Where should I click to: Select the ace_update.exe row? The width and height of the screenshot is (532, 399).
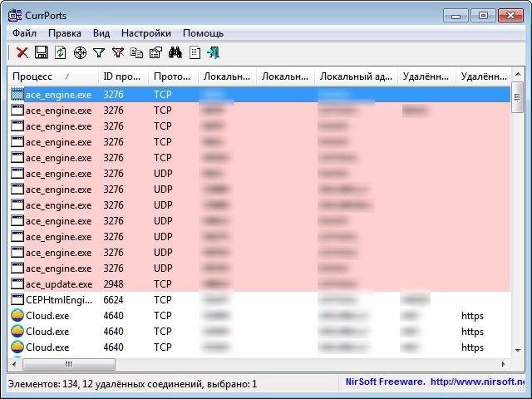click(260, 283)
